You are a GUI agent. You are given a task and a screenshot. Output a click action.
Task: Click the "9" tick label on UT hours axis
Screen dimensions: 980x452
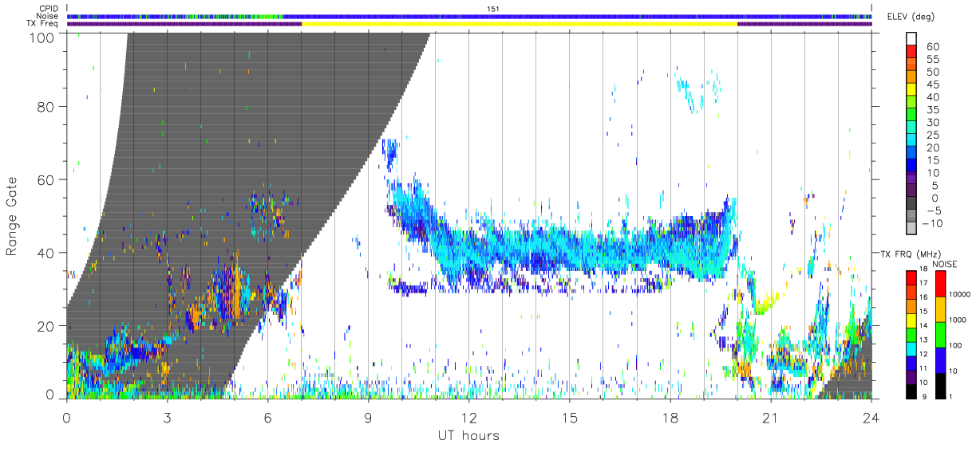(x=368, y=418)
